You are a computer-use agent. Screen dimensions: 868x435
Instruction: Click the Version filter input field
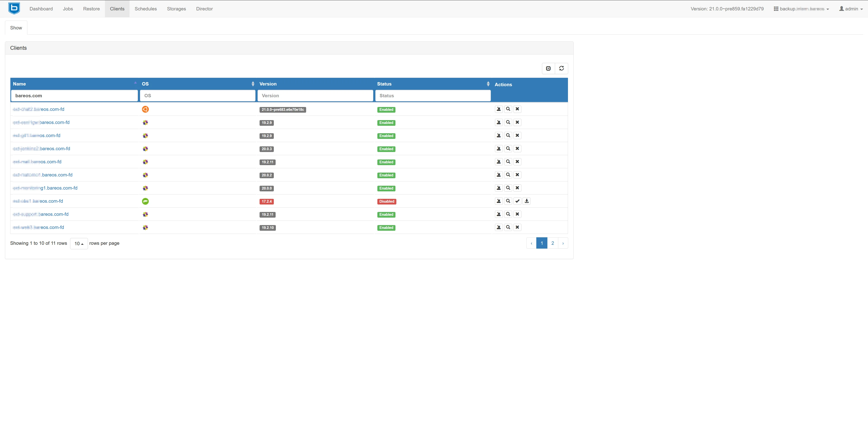pyautogui.click(x=315, y=96)
